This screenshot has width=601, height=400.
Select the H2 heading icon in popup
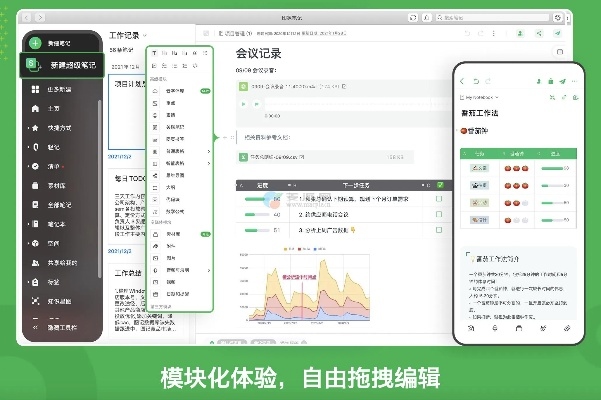174,53
